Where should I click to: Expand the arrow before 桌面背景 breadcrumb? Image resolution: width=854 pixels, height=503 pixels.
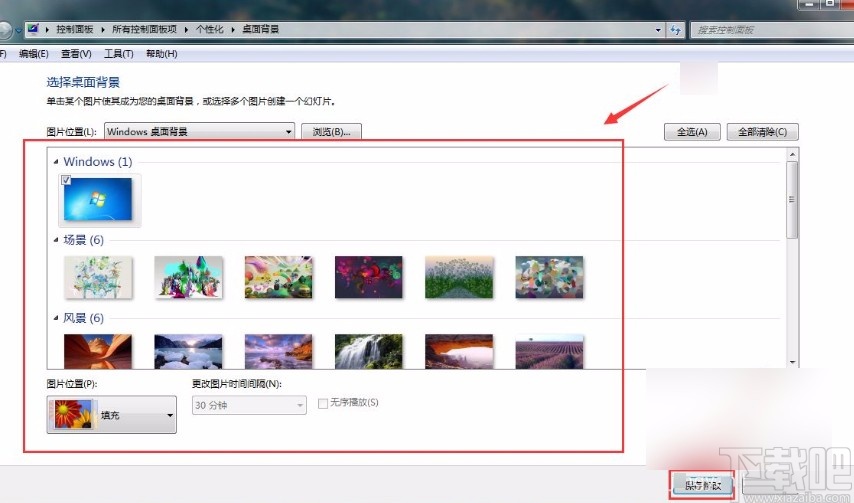click(233, 29)
